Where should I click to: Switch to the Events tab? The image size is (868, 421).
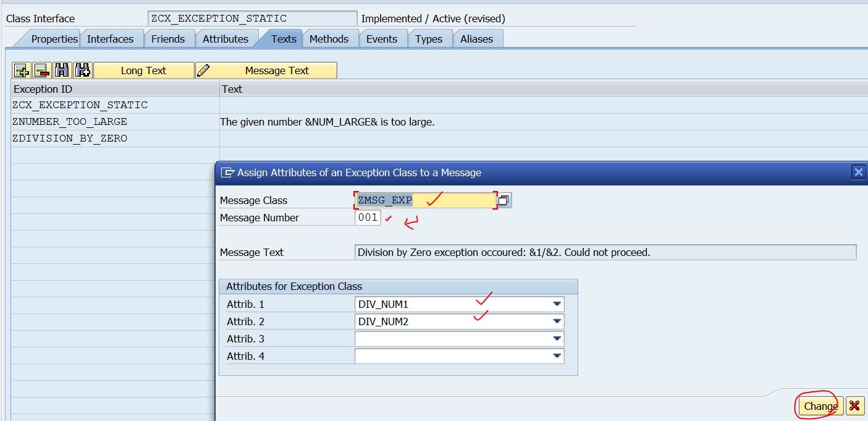(383, 38)
